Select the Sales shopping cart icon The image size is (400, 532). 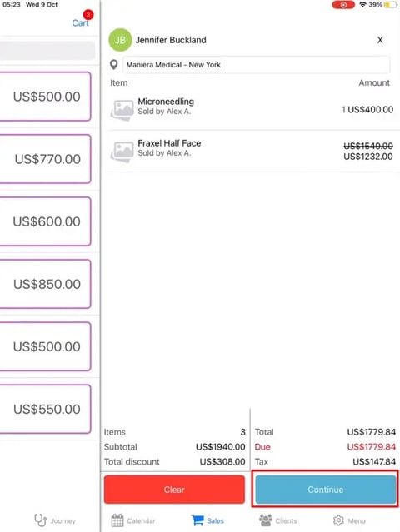(x=197, y=520)
